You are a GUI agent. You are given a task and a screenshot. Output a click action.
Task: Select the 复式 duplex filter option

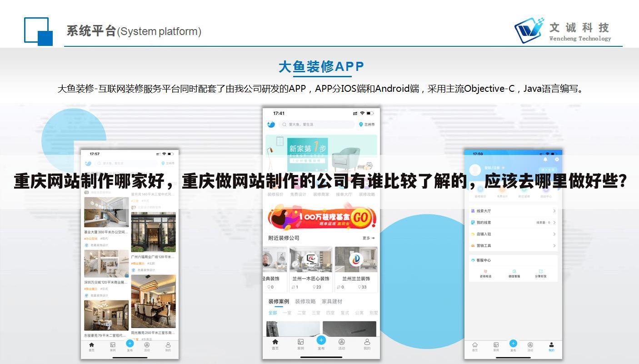point(344,312)
